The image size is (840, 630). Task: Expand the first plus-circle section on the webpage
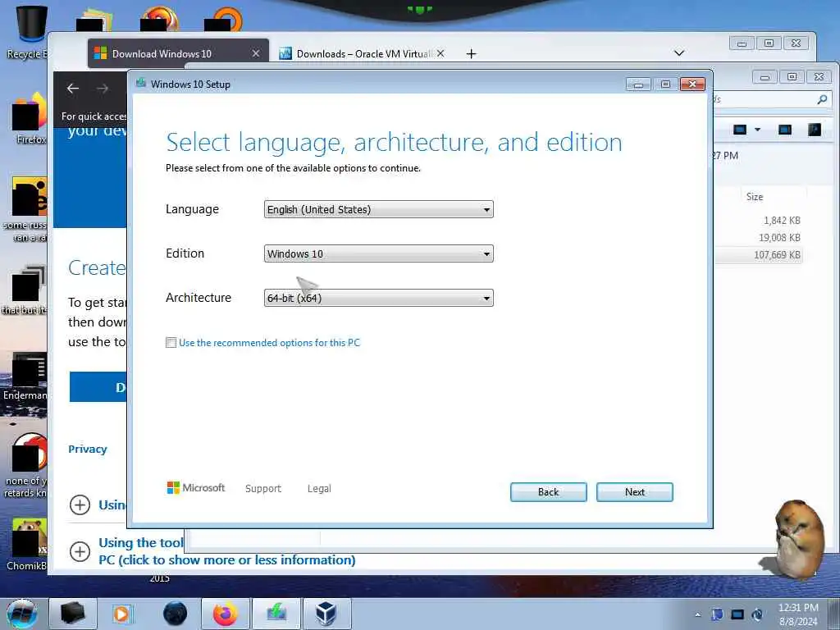point(80,504)
